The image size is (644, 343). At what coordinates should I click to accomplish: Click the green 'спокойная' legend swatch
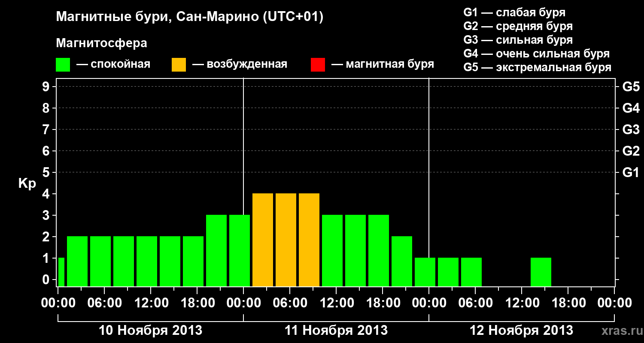[63, 65]
